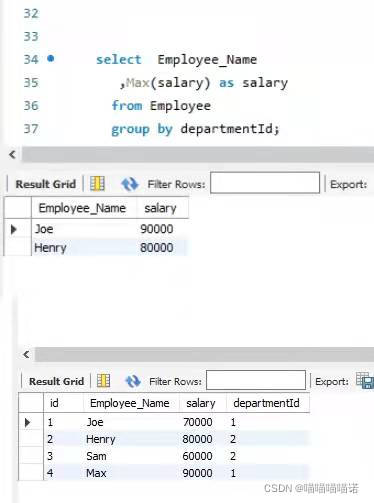
Task: Select the lower Result Grid label
Action: coord(56,381)
